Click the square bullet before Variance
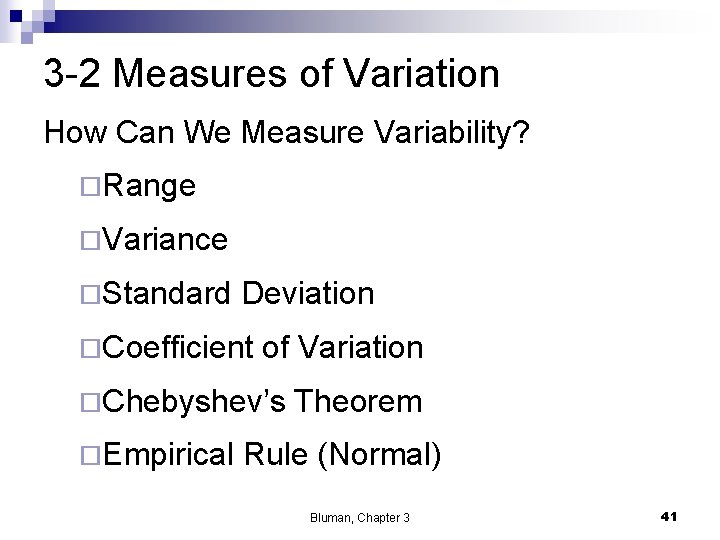 [90, 240]
